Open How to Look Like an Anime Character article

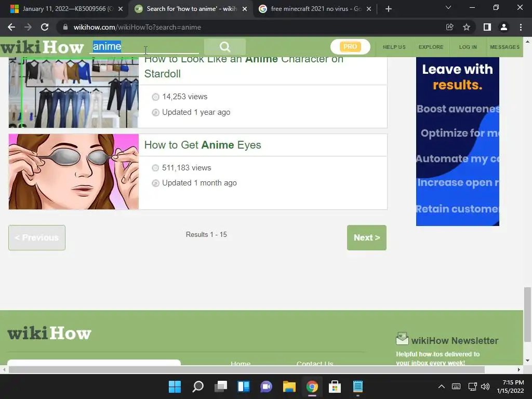pos(244,66)
